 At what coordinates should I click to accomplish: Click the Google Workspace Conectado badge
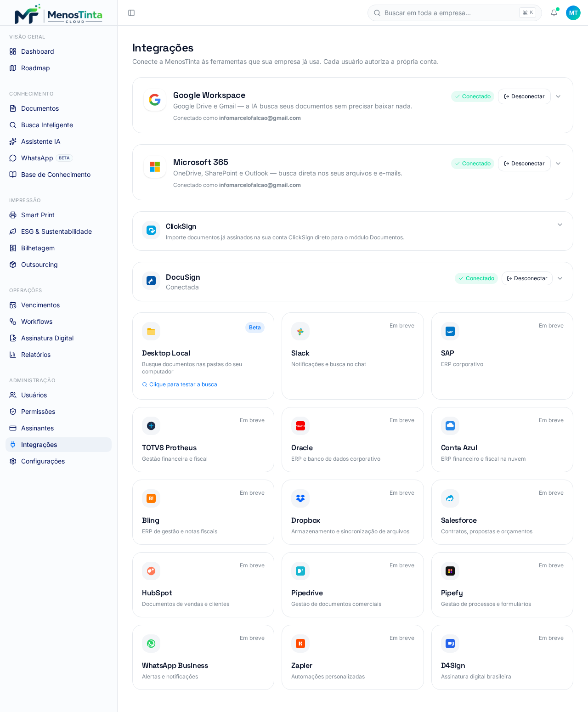click(473, 96)
